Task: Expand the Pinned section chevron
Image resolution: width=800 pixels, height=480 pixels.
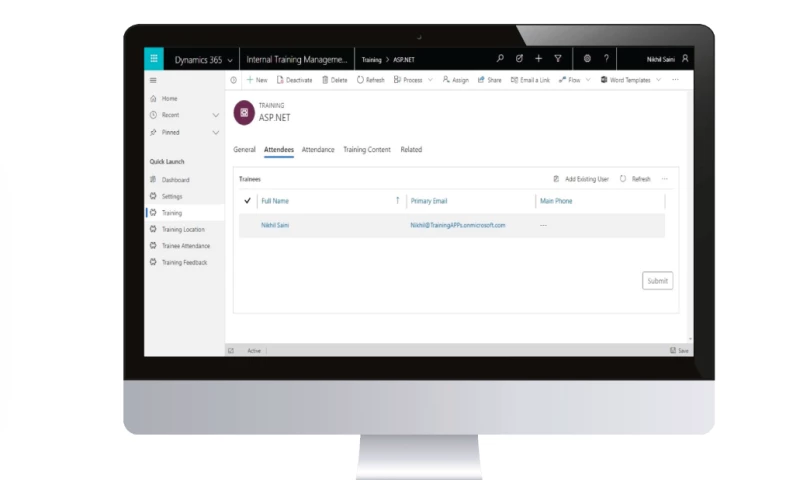Action: 216,133
